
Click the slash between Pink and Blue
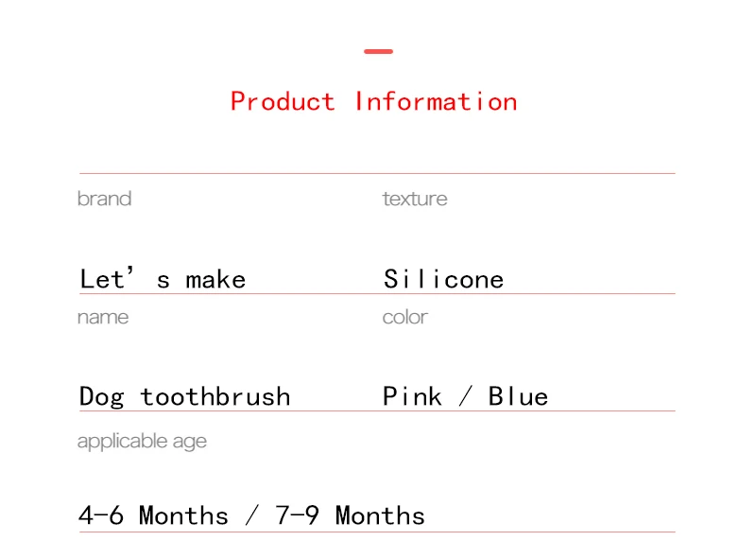tap(465, 396)
